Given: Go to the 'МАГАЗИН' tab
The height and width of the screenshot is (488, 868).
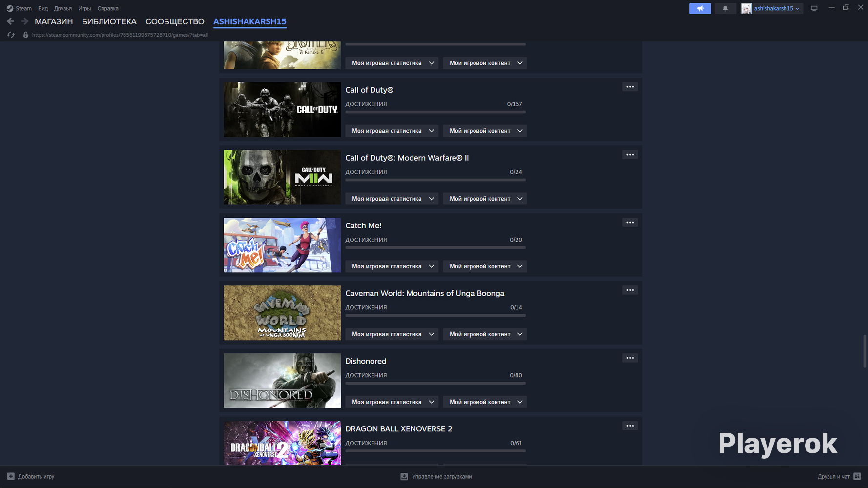Looking at the screenshot, I should tap(54, 21).
